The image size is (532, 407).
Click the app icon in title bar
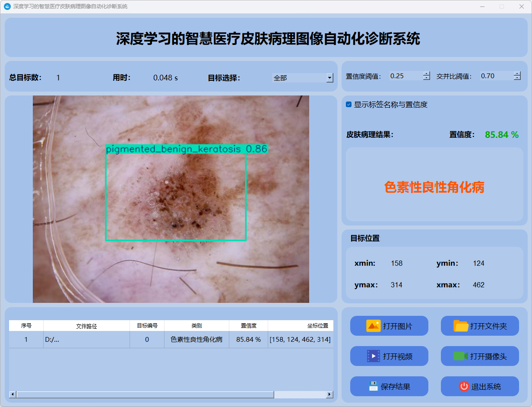click(x=7, y=6)
